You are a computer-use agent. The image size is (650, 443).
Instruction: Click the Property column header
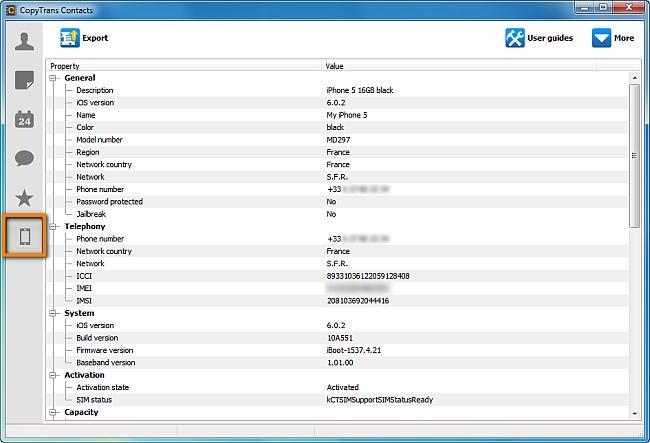coord(184,66)
